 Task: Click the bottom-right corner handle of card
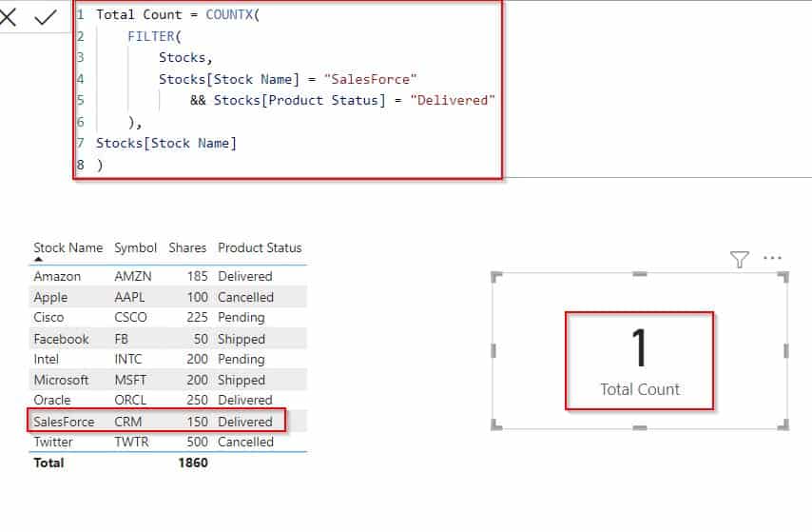[783, 424]
